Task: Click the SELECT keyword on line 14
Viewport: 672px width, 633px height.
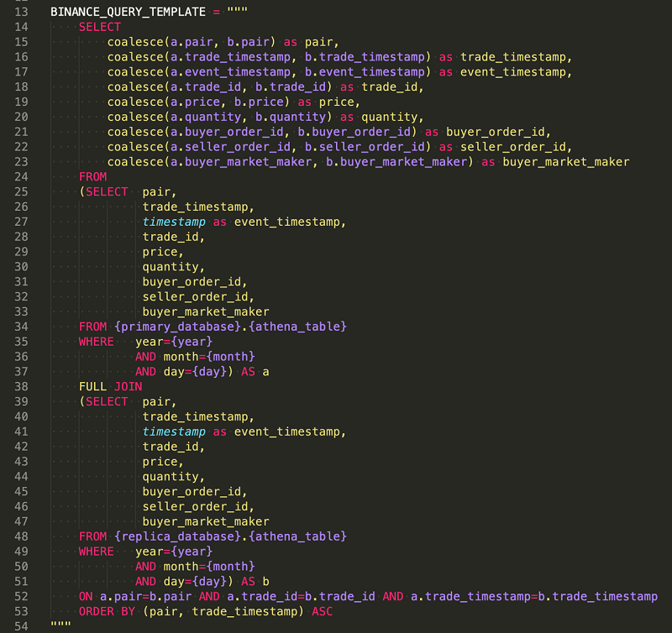Action: (x=100, y=27)
